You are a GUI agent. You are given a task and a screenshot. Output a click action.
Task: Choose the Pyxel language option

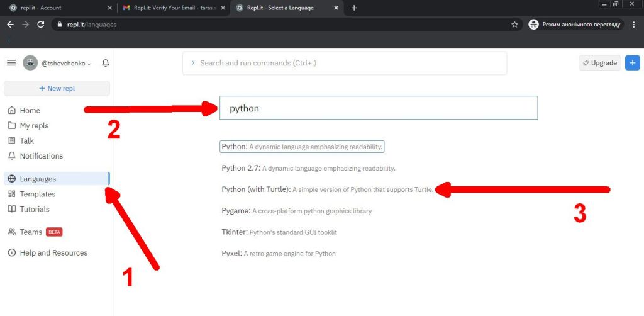click(279, 254)
